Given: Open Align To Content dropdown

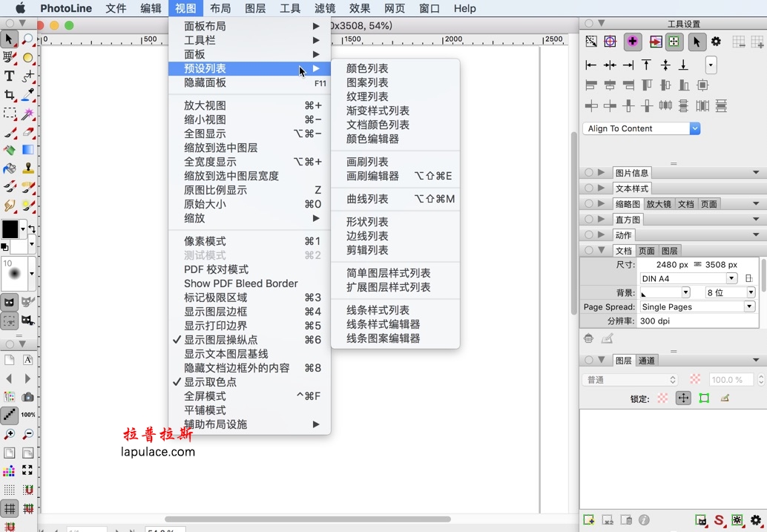Looking at the screenshot, I should [x=642, y=128].
